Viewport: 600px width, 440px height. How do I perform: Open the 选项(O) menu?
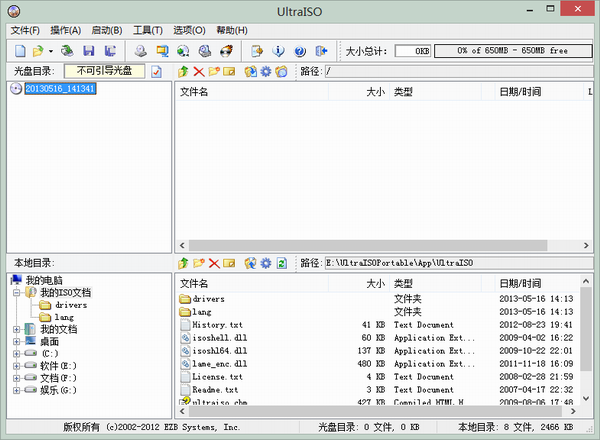pyautogui.click(x=189, y=30)
